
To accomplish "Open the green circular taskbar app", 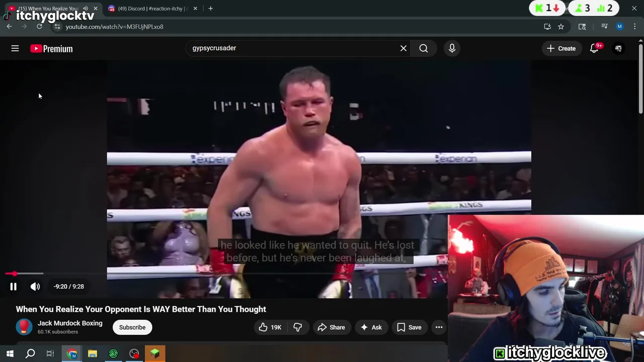I will click(x=113, y=353).
